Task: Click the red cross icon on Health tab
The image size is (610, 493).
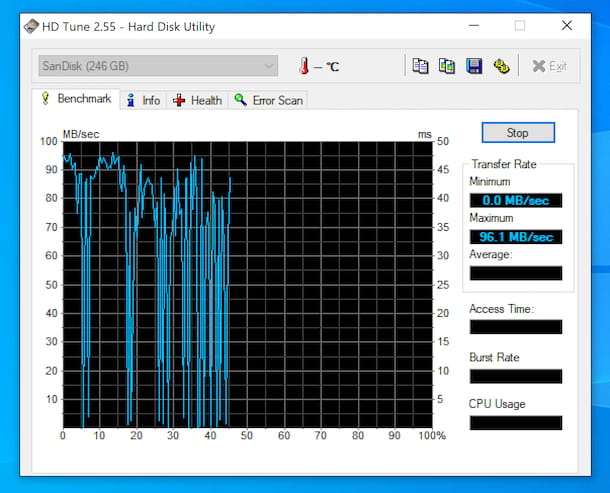Action: click(179, 100)
